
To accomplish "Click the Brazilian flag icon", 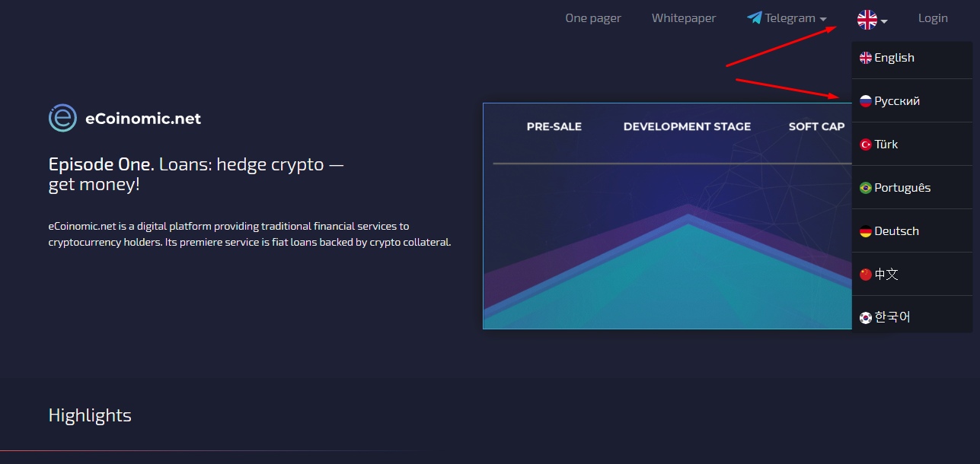I will [865, 188].
